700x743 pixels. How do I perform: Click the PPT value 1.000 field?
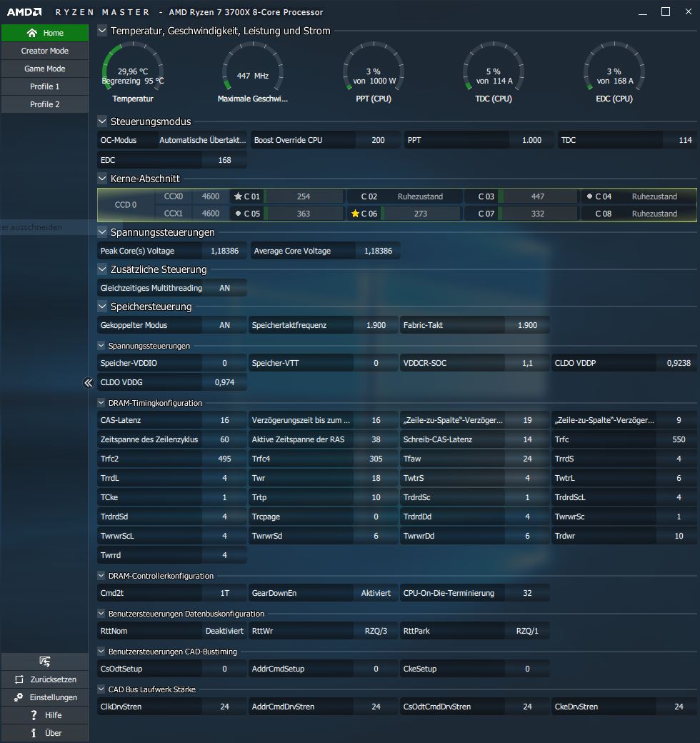coord(531,140)
